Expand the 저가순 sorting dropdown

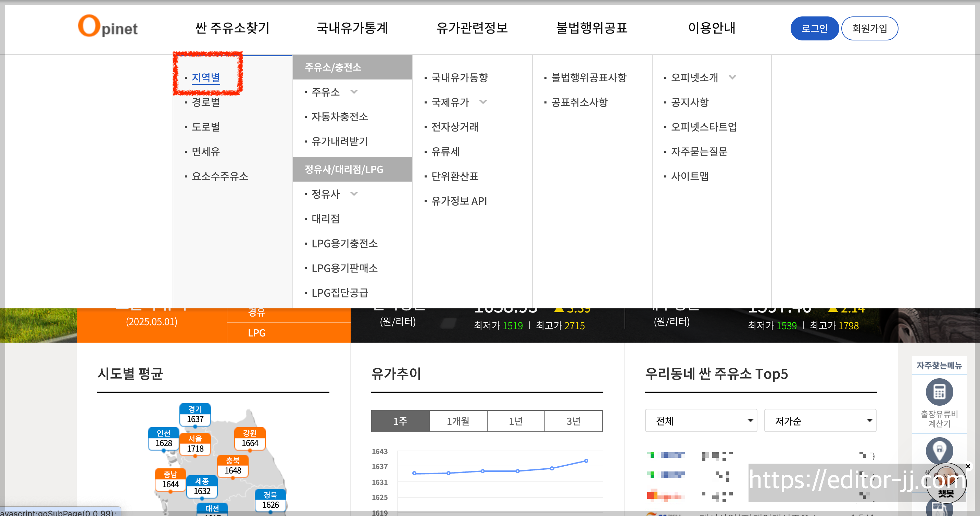click(820, 420)
